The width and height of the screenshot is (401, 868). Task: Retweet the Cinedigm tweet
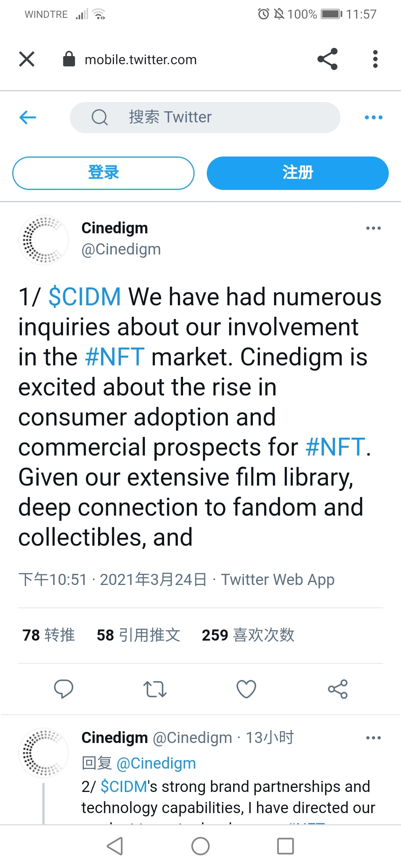click(155, 689)
